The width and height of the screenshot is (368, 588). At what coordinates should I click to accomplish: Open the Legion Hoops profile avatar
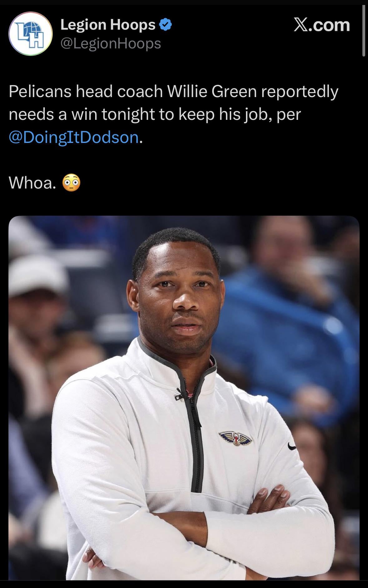point(30,34)
